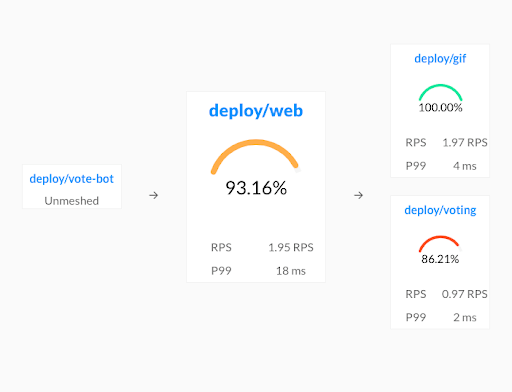The width and height of the screenshot is (512, 392).
Task: Open the deploy/vote-bot link
Action: pos(72,179)
